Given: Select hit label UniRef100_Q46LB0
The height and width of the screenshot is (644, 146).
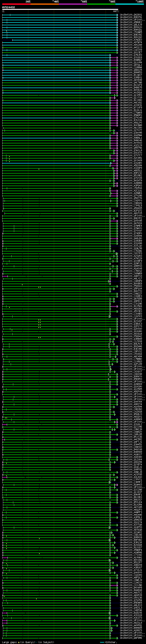Looking at the screenshot, I should click(131, 239).
